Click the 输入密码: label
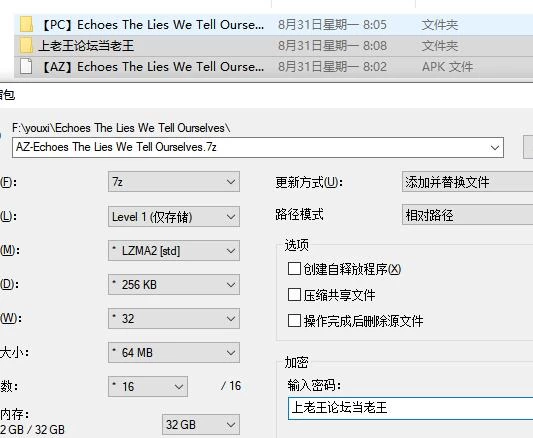 point(314,385)
